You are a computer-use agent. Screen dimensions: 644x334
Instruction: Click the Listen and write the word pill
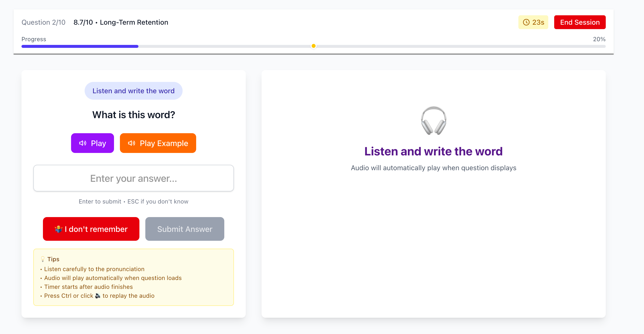click(133, 91)
